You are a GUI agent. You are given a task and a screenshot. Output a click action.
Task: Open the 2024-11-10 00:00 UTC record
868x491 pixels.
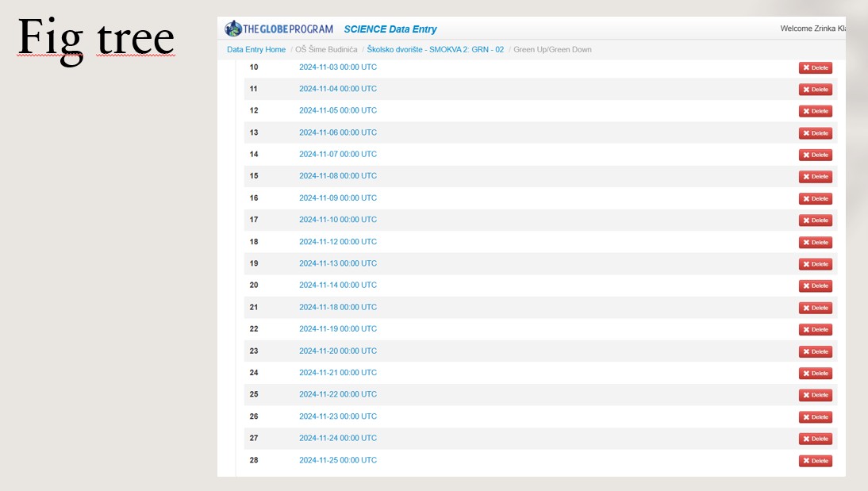click(337, 220)
